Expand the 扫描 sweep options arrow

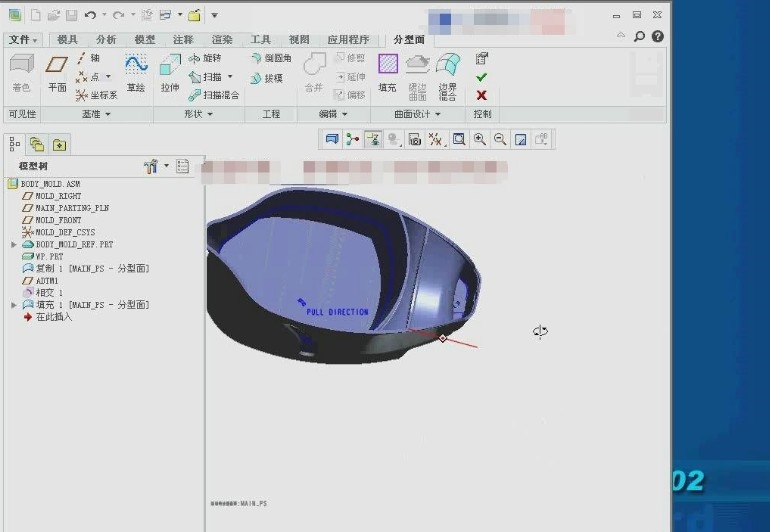pos(230,77)
